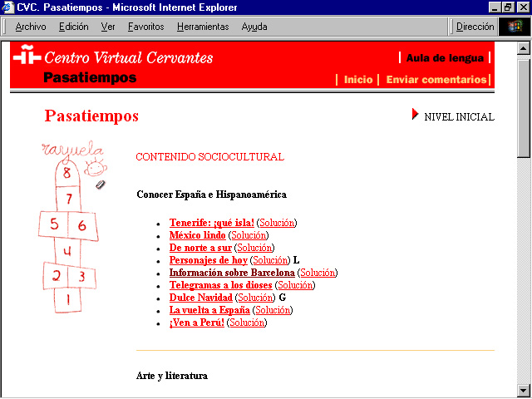
Task: Click the Instituto Cervantes logo icon
Action: tap(26, 57)
